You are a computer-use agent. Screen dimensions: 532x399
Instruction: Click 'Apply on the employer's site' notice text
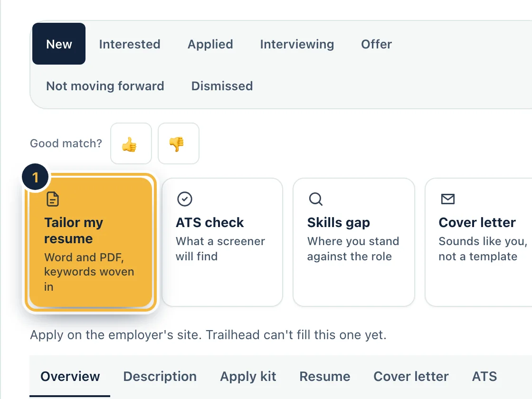tap(209, 335)
